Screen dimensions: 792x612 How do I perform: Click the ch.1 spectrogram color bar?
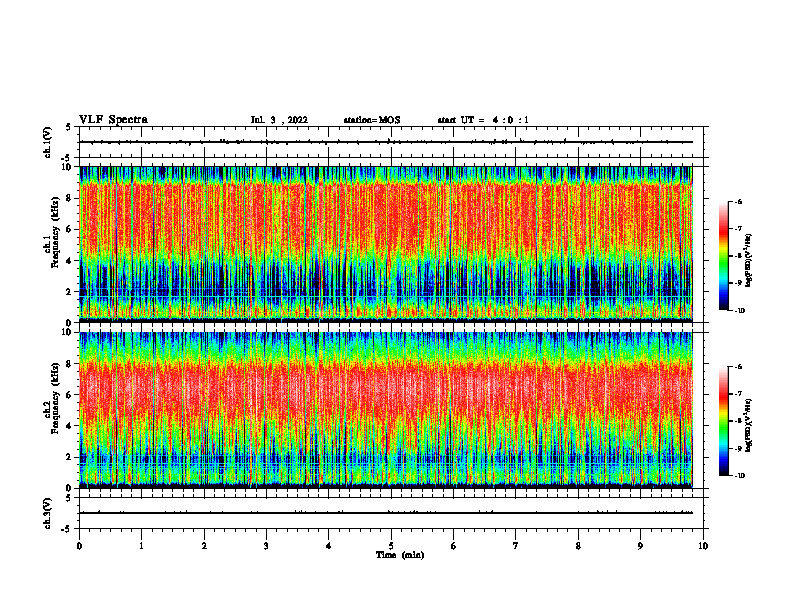(724, 256)
